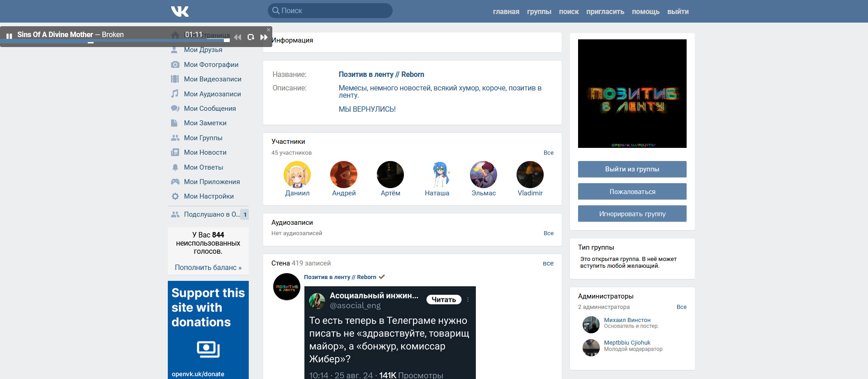Image resolution: width=868 pixels, height=379 pixels.
Task: Open Даниил's avatar in Участники
Action: point(297,175)
